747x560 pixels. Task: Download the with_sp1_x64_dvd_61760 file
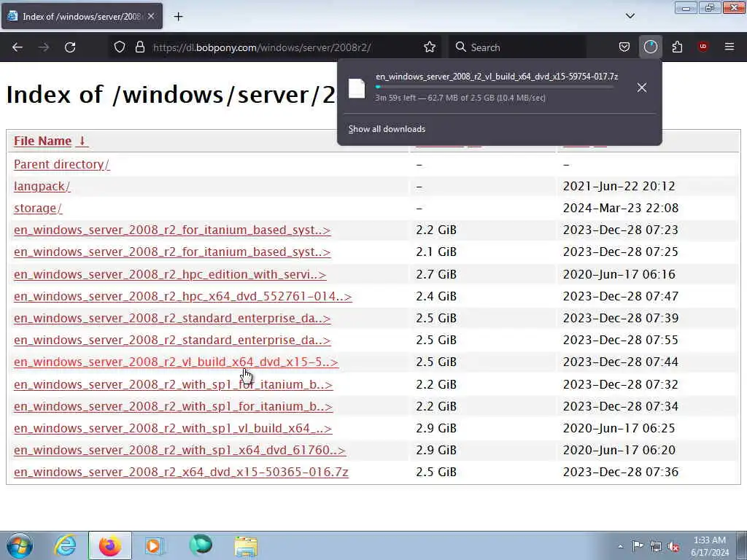pyautogui.click(x=179, y=450)
